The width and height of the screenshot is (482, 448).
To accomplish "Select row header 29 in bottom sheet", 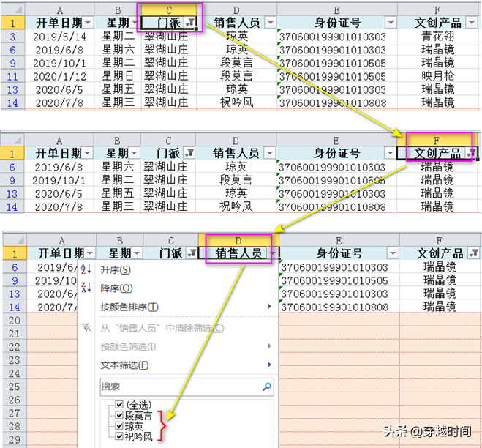I will [15, 439].
